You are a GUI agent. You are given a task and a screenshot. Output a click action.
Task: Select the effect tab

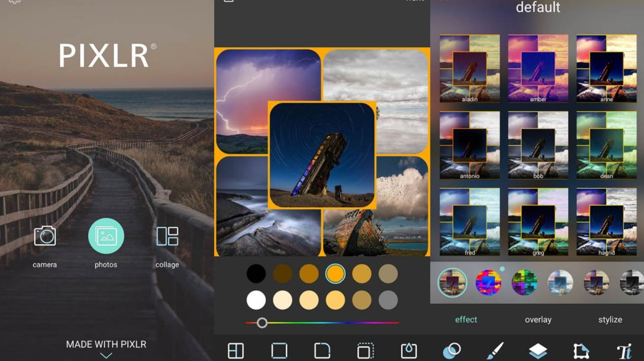466,320
